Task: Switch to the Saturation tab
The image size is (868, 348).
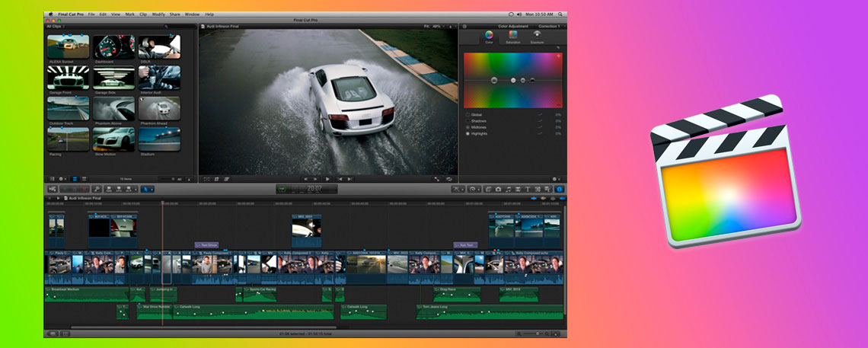Action: tap(513, 37)
